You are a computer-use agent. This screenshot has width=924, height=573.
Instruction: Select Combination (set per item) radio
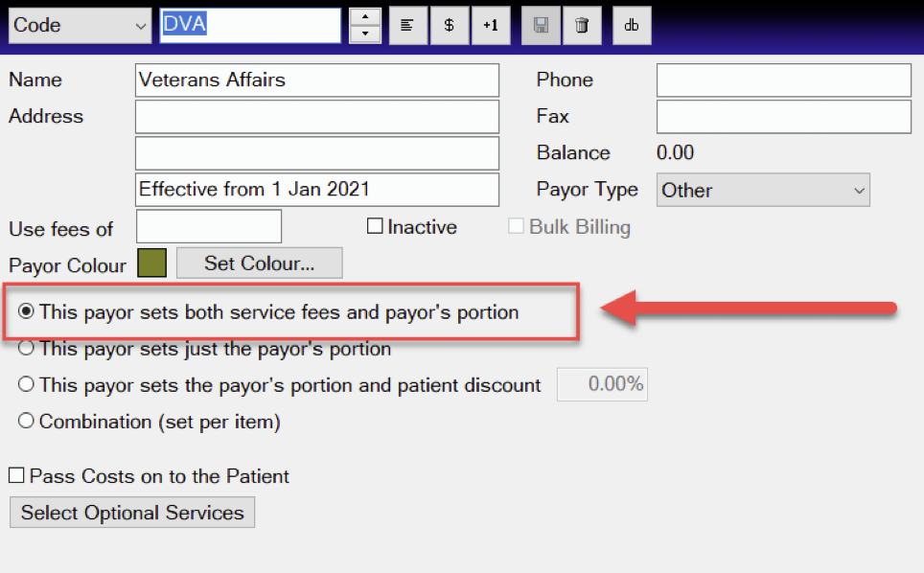click(x=26, y=421)
